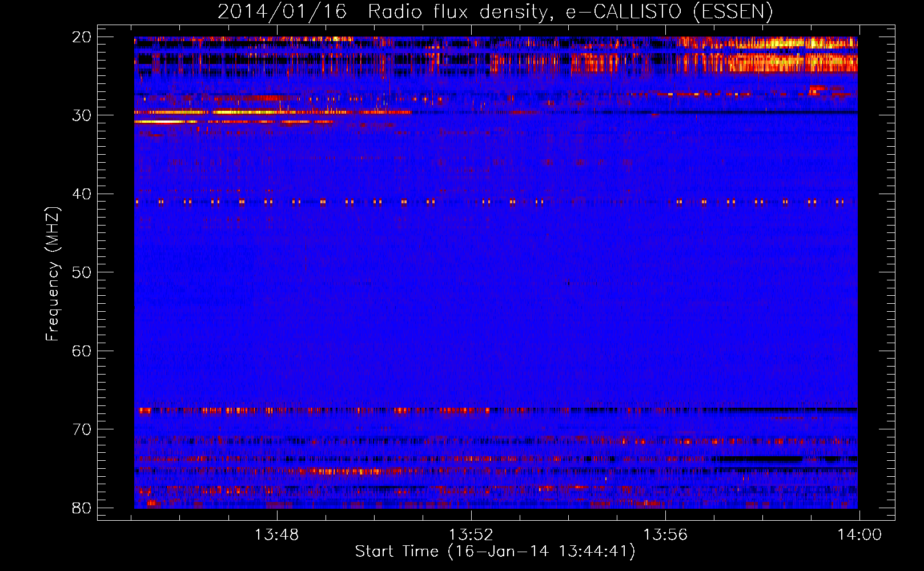The image size is (924, 571).
Task: Click the 80 frequency tick label
Action: (x=82, y=508)
